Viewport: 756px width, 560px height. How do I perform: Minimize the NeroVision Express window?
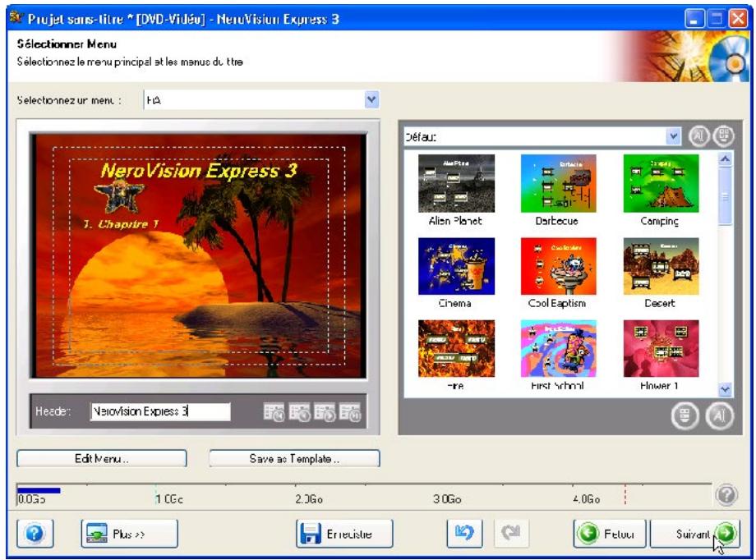pyautogui.click(x=694, y=19)
